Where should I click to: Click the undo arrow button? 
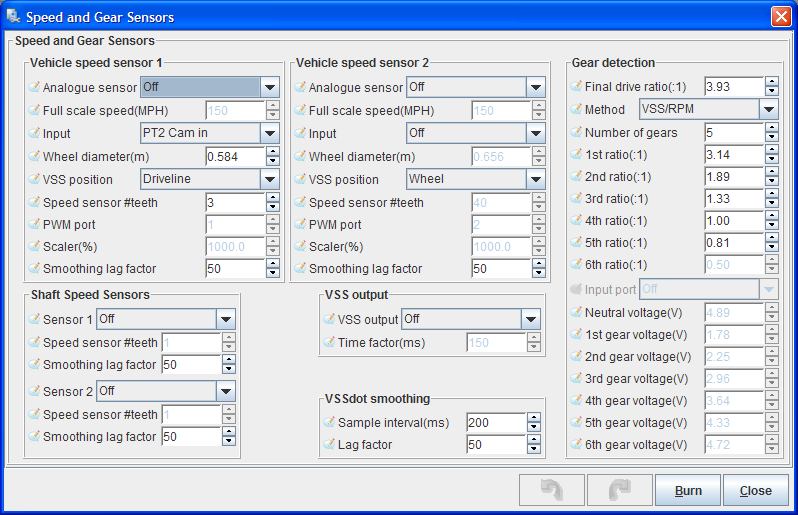pos(551,490)
